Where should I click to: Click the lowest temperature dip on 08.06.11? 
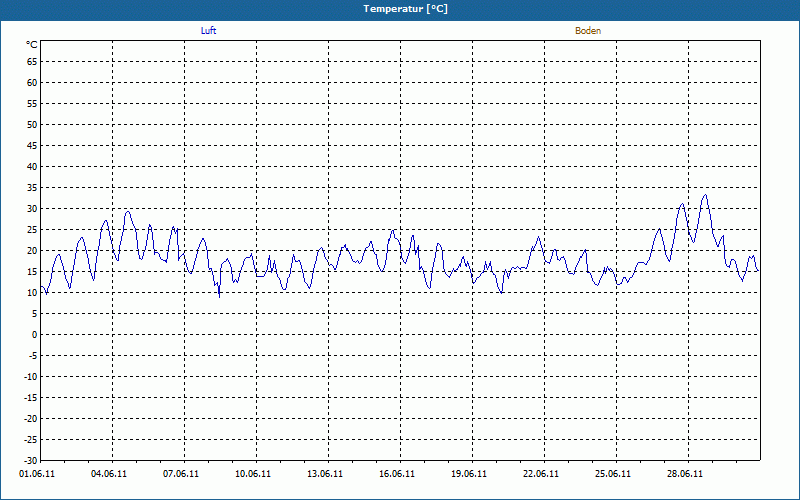pos(219,295)
